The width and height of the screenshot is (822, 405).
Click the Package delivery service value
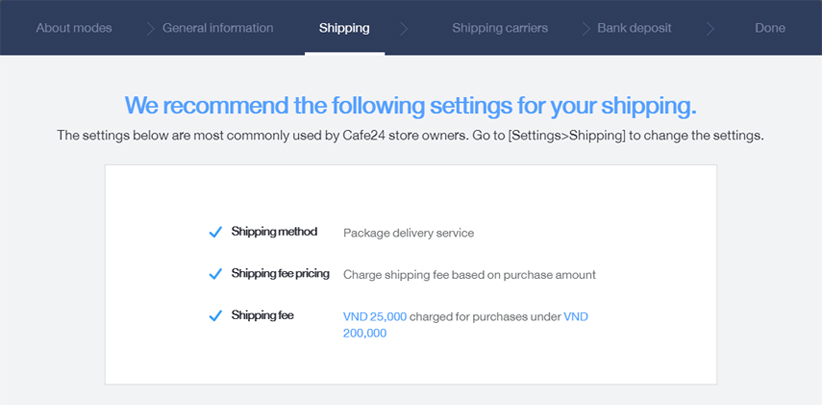coord(408,233)
